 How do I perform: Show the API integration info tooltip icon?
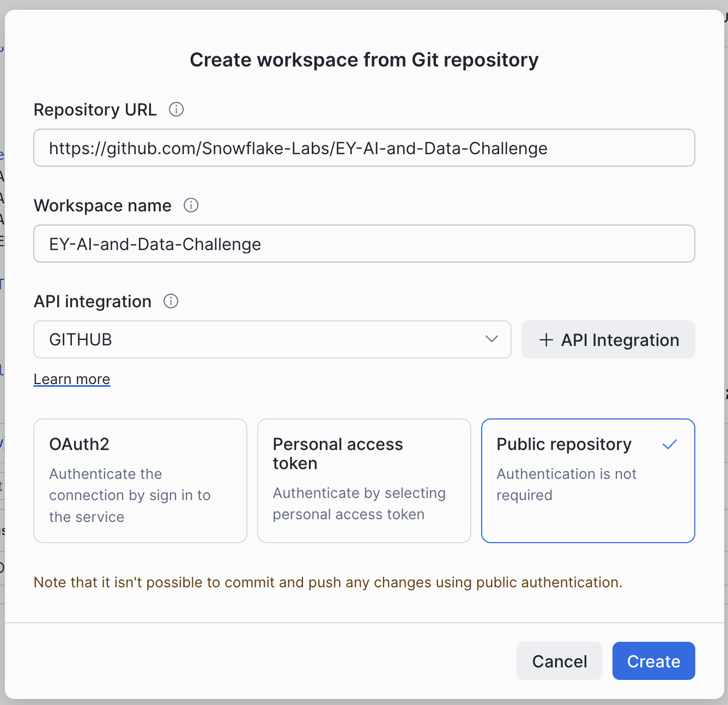coord(171,301)
